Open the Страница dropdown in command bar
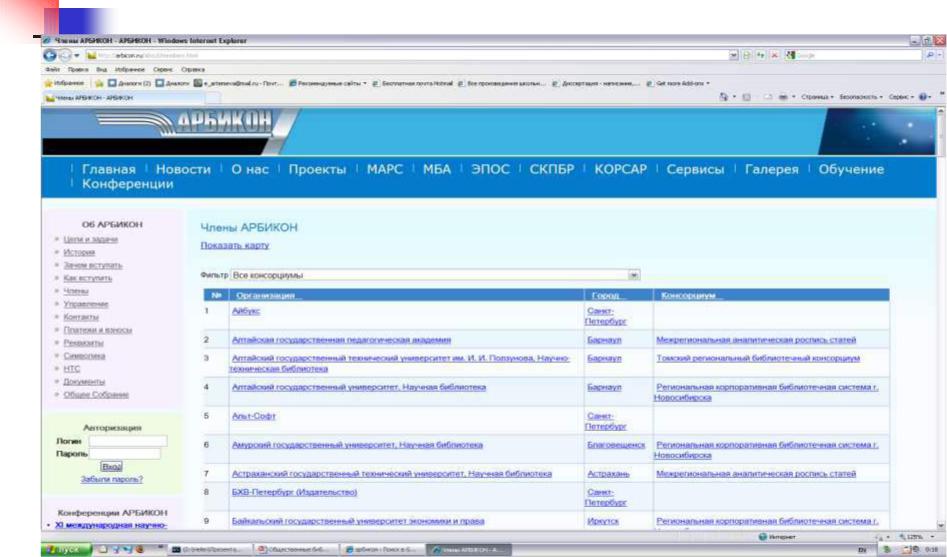The width and height of the screenshot is (947, 557). point(817,97)
